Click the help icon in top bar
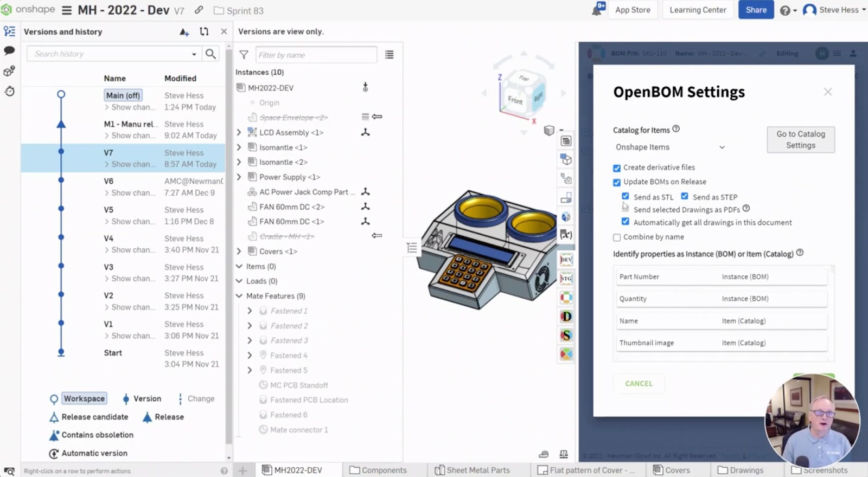 click(x=785, y=10)
